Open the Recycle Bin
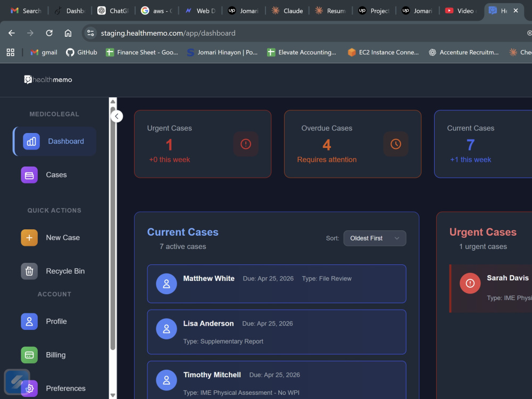This screenshot has width=532, height=399. [55, 271]
